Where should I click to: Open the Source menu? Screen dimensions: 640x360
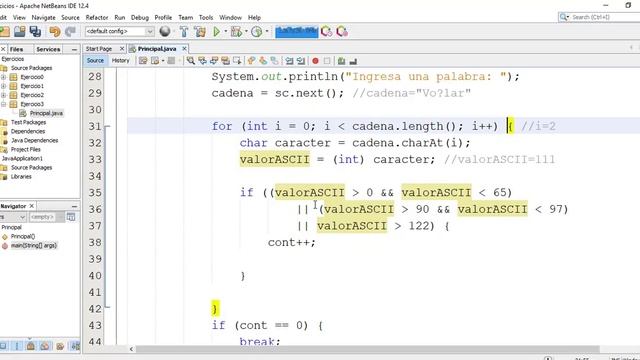click(x=70, y=18)
